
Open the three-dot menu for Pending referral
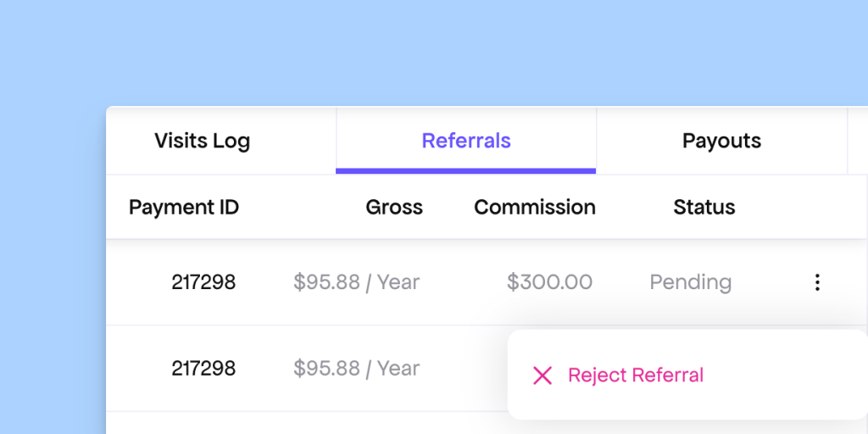[817, 282]
